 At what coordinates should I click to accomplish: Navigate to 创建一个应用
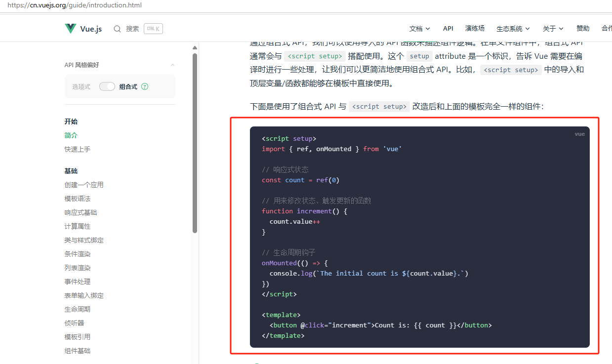84,184
